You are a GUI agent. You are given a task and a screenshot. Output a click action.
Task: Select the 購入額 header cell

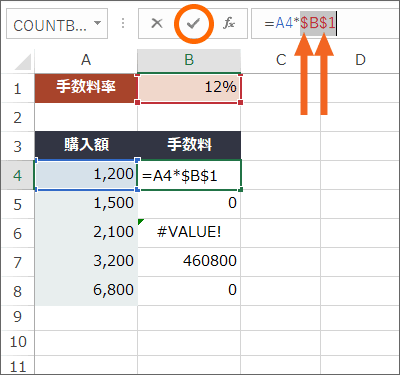pyautogui.click(x=86, y=145)
